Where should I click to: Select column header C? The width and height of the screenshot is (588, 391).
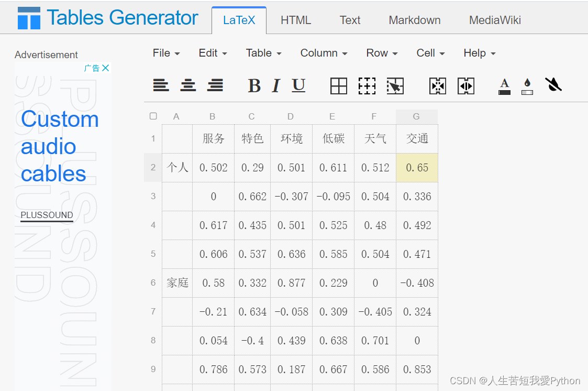(x=252, y=117)
